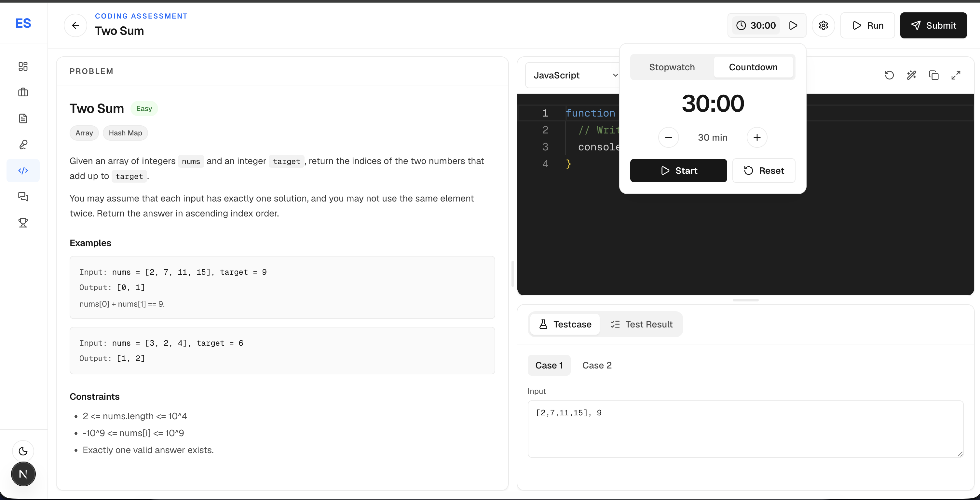Image resolution: width=980 pixels, height=500 pixels.
Task: Click the testcase Input text area
Action: (746, 429)
